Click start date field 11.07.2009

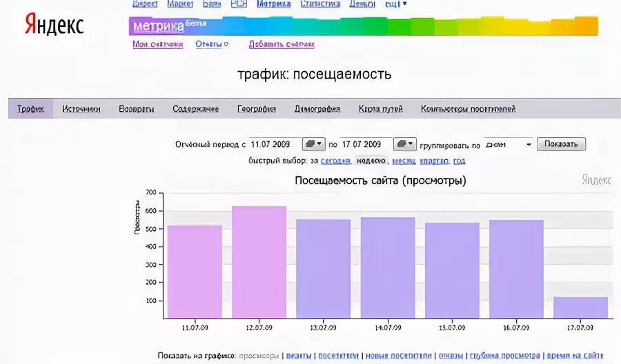(275, 144)
